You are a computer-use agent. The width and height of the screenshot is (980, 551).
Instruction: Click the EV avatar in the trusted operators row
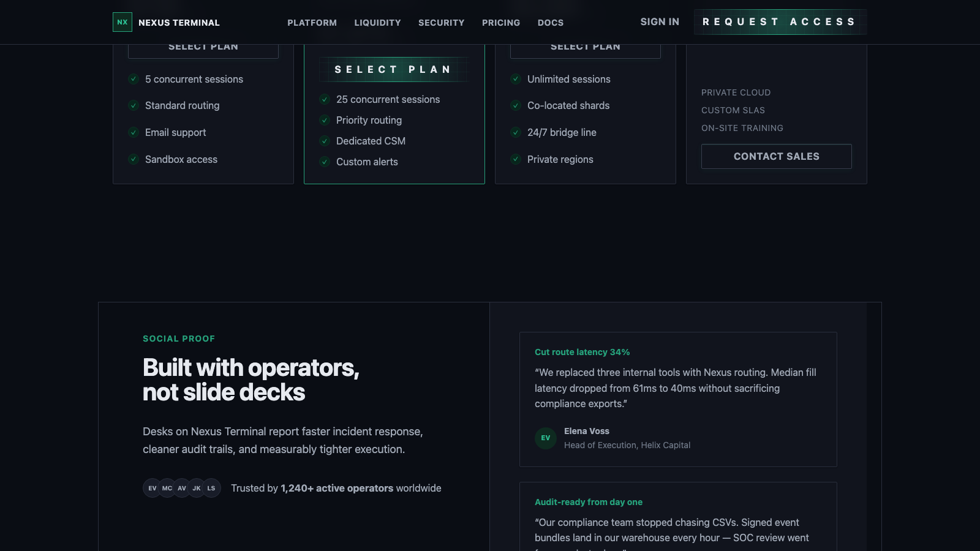coord(153,488)
